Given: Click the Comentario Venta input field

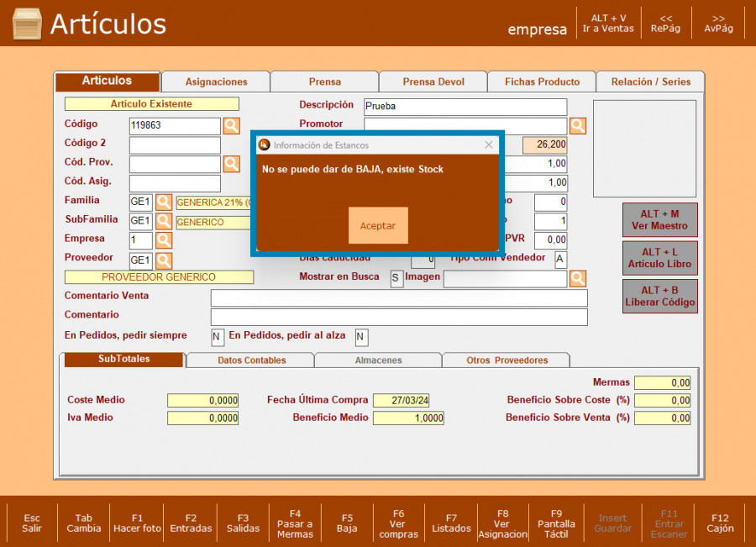Looking at the screenshot, I should (x=399, y=297).
